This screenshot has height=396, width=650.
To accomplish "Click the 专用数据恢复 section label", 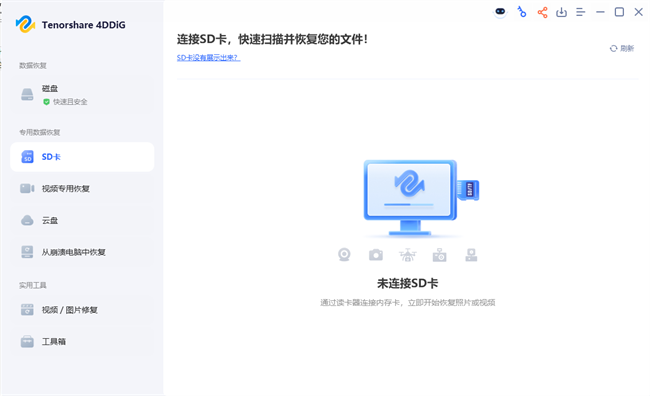I will coord(39,132).
